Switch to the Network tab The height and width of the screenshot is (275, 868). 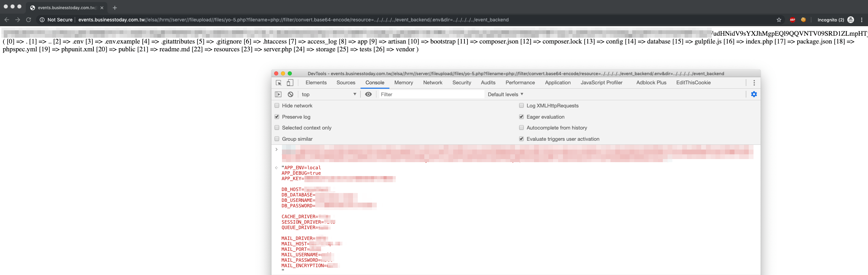(x=433, y=83)
